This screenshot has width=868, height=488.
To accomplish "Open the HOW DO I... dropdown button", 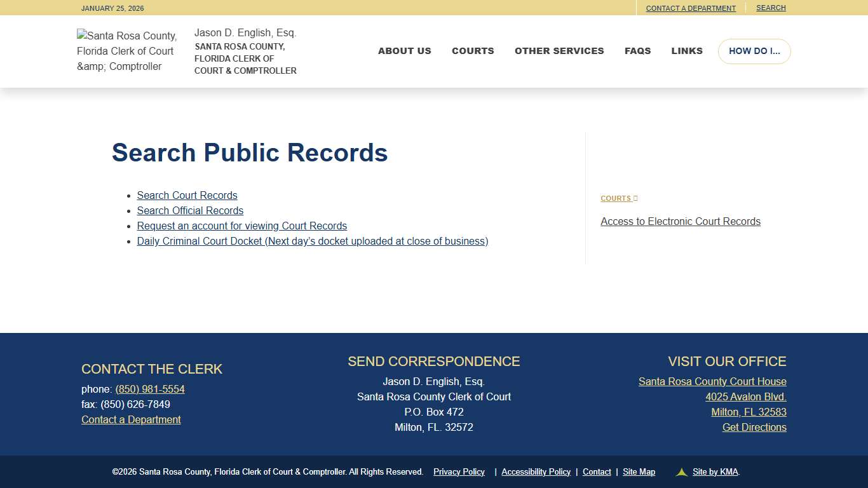I will tap(754, 51).
